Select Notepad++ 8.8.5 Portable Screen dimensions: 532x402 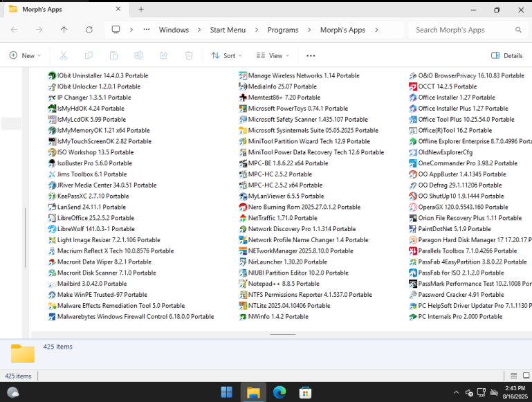279,284
